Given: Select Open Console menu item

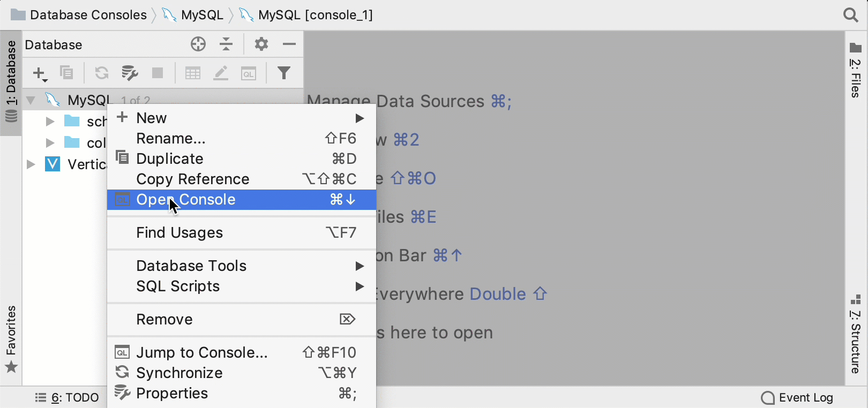Looking at the screenshot, I should point(242,200).
